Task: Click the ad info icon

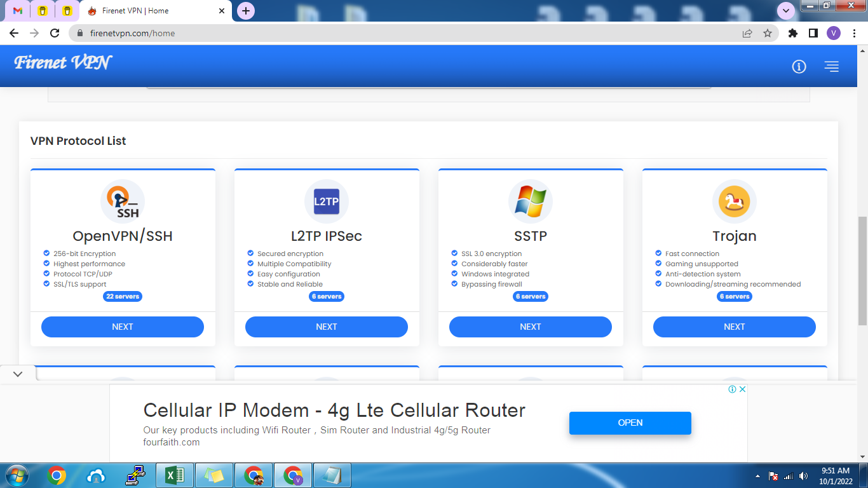Action: (732, 389)
